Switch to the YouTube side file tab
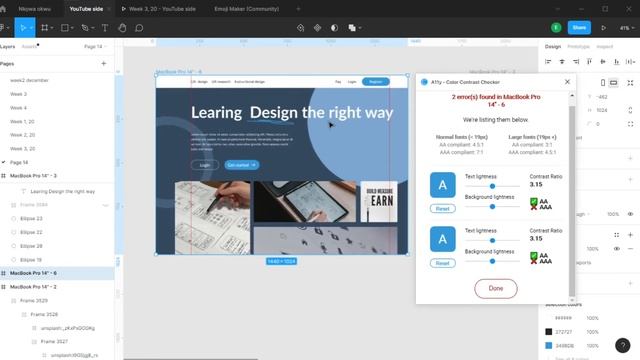Image resolution: width=640 pixels, height=360 pixels. (x=86, y=9)
